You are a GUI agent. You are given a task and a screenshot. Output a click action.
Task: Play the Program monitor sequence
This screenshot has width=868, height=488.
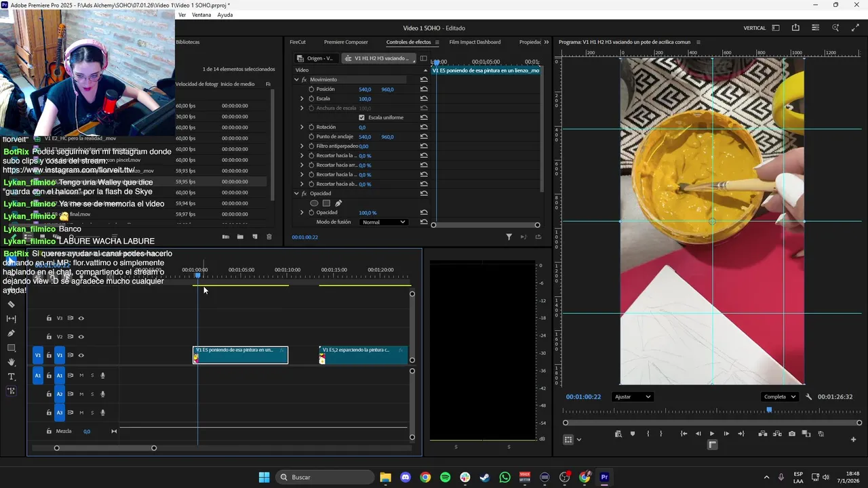pyautogui.click(x=712, y=434)
